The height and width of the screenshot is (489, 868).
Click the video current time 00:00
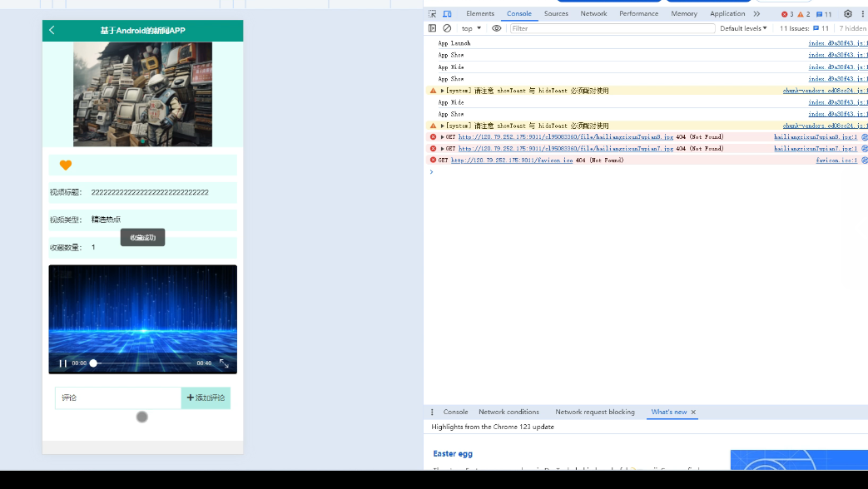pyautogui.click(x=79, y=363)
